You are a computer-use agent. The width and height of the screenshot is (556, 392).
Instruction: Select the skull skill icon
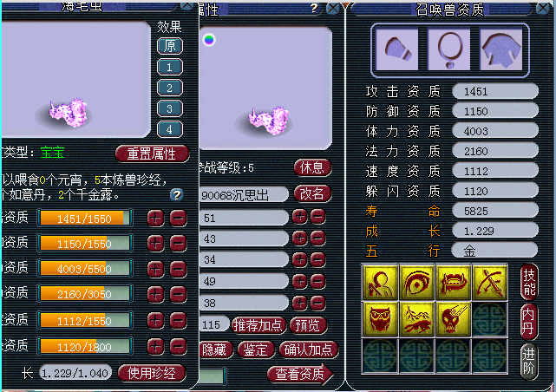point(454,318)
